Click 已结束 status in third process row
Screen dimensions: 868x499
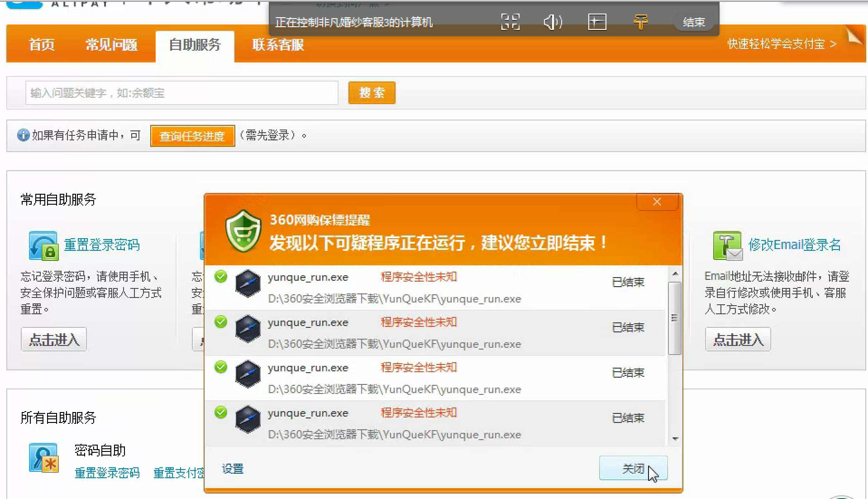(x=628, y=373)
